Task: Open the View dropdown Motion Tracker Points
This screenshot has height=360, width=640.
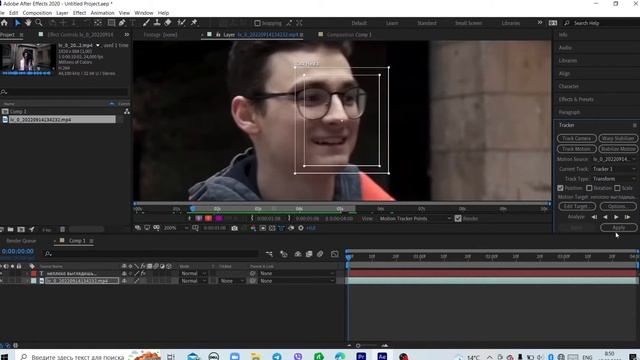Action: (415, 219)
